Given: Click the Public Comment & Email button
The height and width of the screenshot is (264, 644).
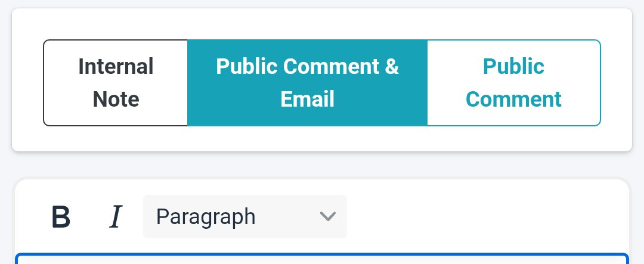Looking at the screenshot, I should click(x=307, y=83).
